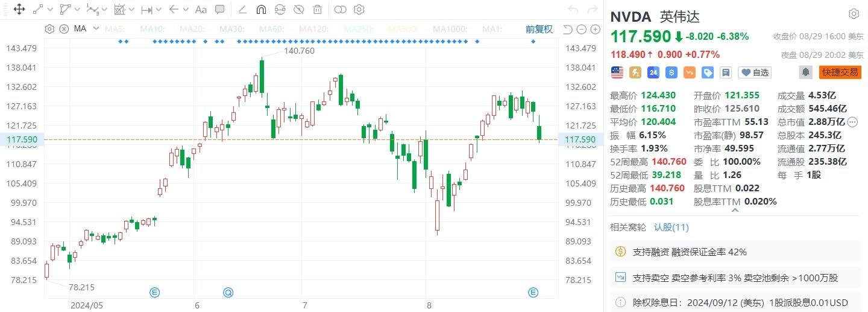Select the arrow marker tool
The image size is (868, 312).
pos(174,9)
